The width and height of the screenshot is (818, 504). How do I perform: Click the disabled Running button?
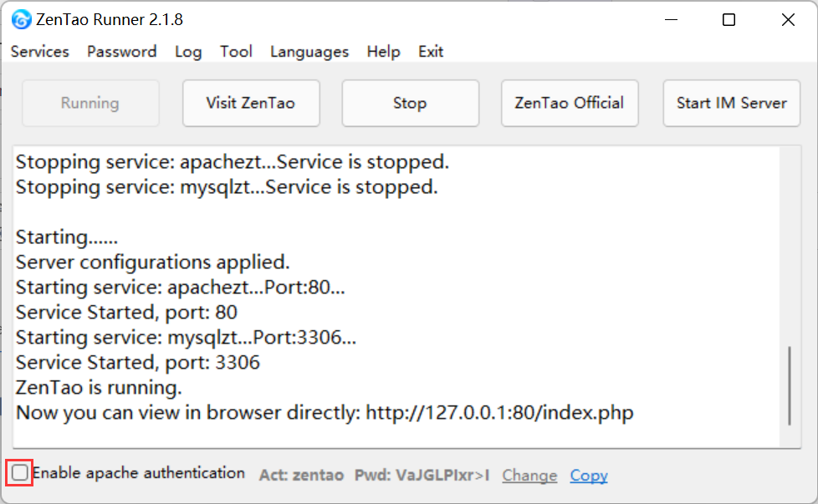[x=90, y=103]
